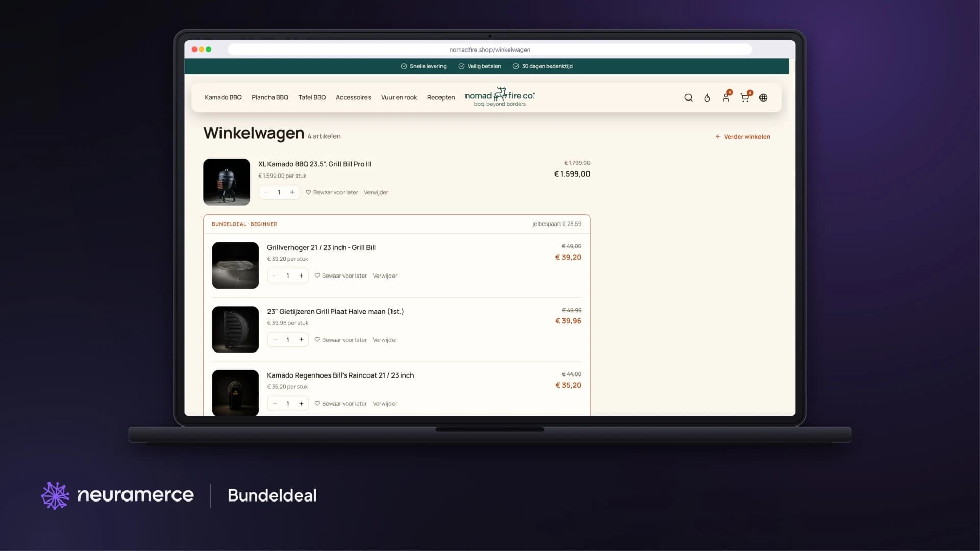Open Kamado BBQ menu
The height and width of the screenshot is (551, 980).
click(223, 97)
